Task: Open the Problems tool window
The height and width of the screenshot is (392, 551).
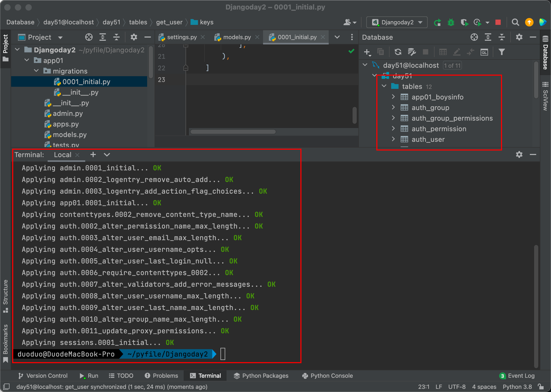Action: 161,376
